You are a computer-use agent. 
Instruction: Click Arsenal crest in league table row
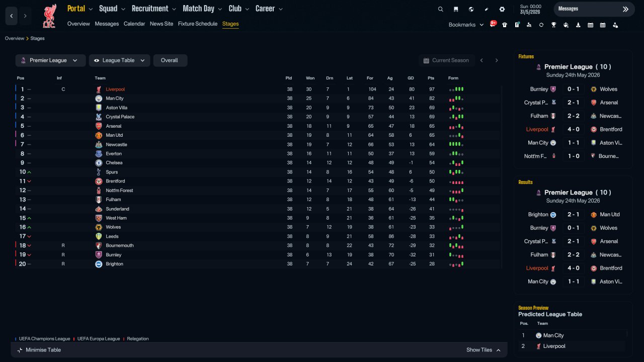[99, 126]
